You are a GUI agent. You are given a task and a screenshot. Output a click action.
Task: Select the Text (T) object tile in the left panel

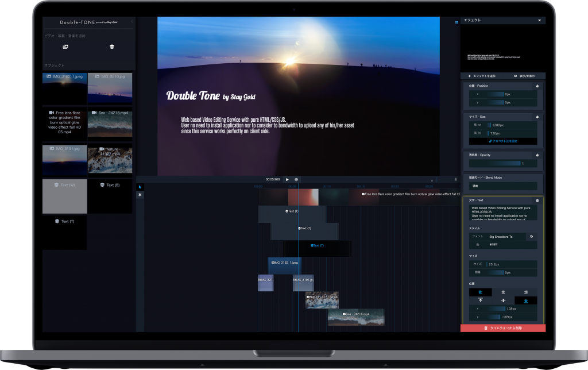tap(64, 232)
